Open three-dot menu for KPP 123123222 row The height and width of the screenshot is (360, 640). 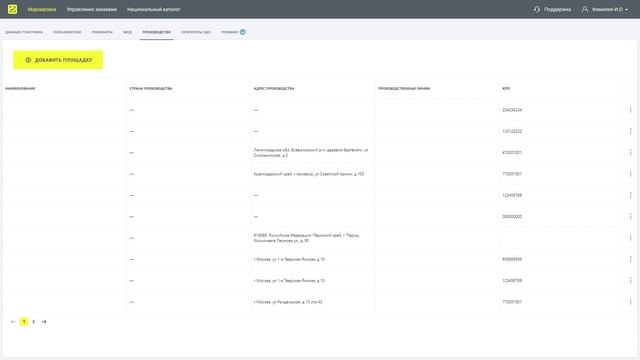point(630,131)
